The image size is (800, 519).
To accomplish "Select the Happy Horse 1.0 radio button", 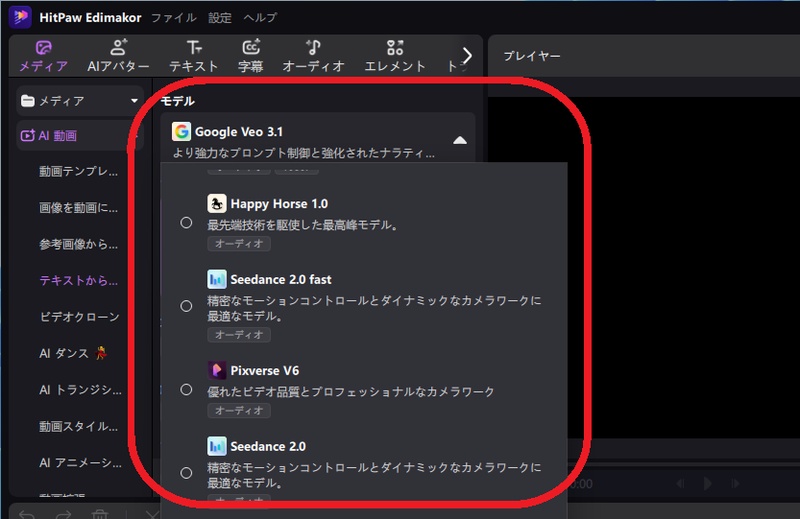I will pos(186,223).
